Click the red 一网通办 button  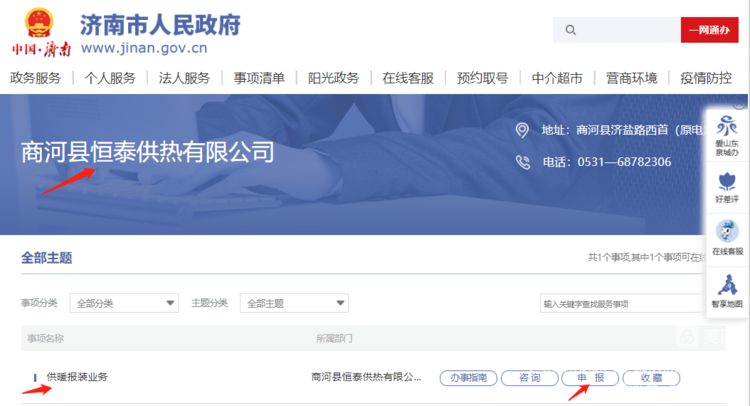pyautogui.click(x=709, y=30)
